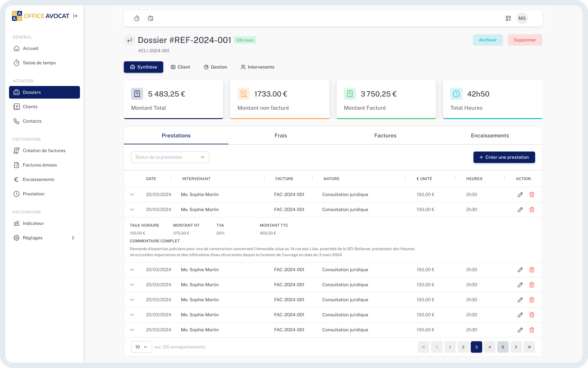Image resolution: width=588 pixels, height=368 pixels.
Task: Open Contacts in the sidebar
Action: click(x=44, y=121)
